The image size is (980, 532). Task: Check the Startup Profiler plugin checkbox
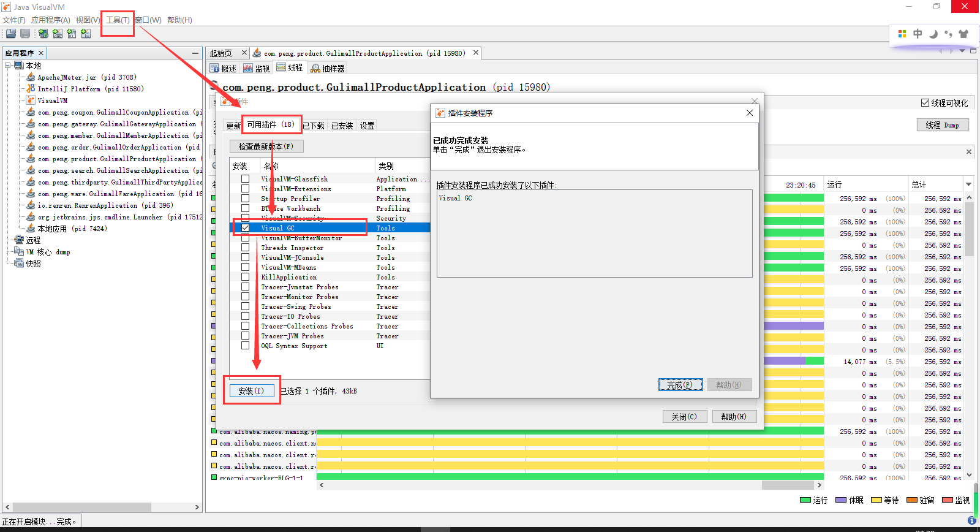[245, 199]
